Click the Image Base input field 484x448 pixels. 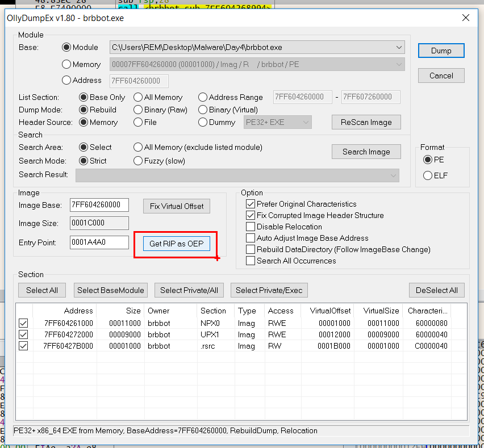coord(99,204)
